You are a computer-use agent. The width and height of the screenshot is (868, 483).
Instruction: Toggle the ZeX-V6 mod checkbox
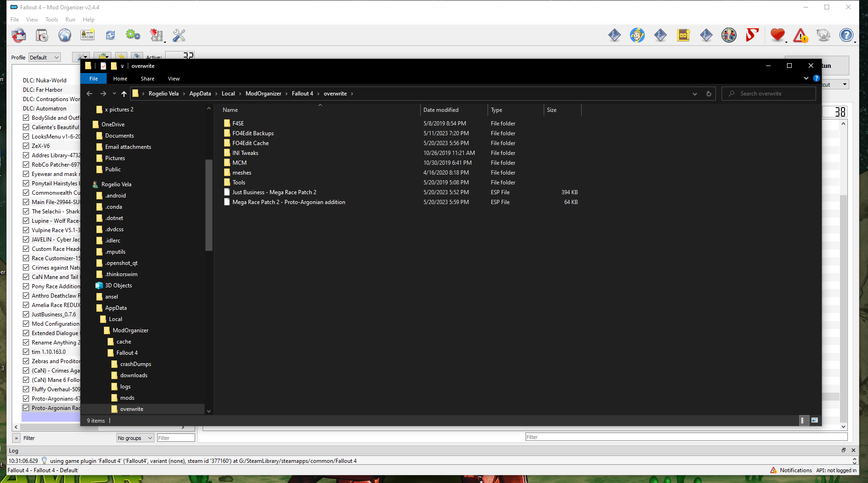[26, 146]
